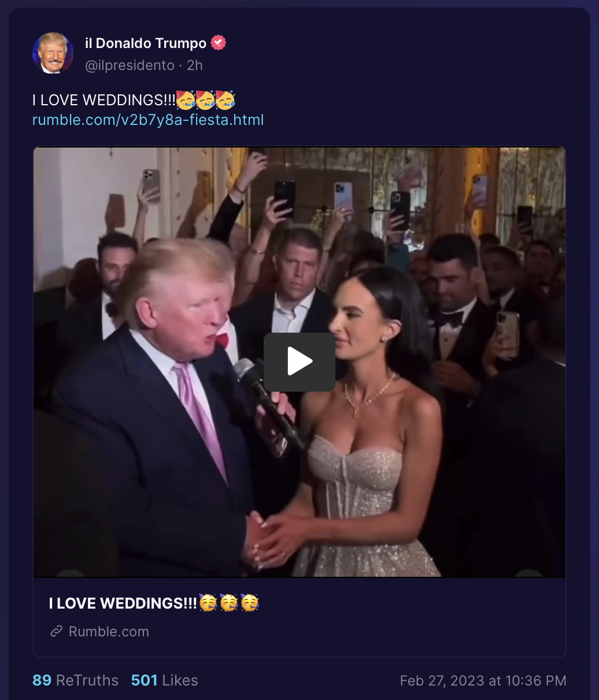Image resolution: width=599 pixels, height=700 pixels.
Task: Click the chain link icon beside Rumble.com
Action: tap(56, 631)
